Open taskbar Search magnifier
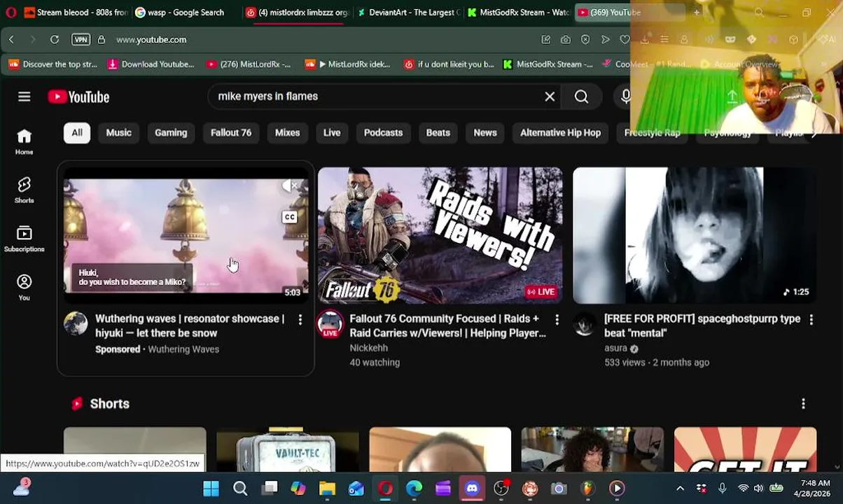This screenshot has height=504, width=843. pos(240,489)
